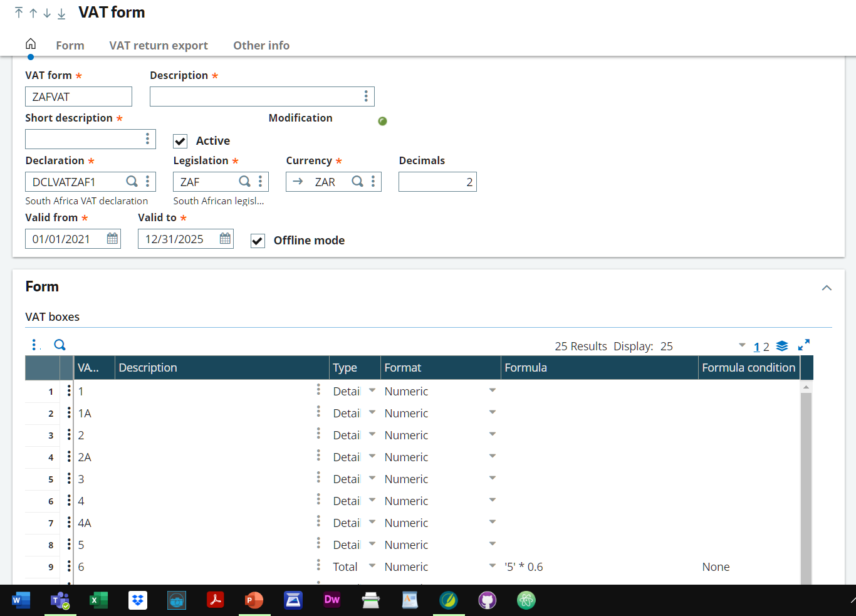Screen dimensions: 856x616
Task: Switch to the Other info tab
Action: point(261,45)
